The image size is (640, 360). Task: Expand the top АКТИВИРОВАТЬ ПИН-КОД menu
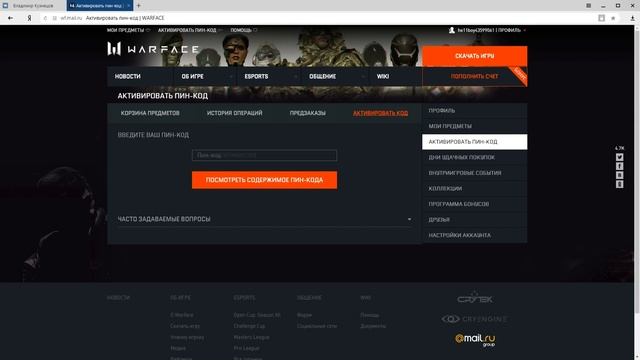[x=190, y=30]
